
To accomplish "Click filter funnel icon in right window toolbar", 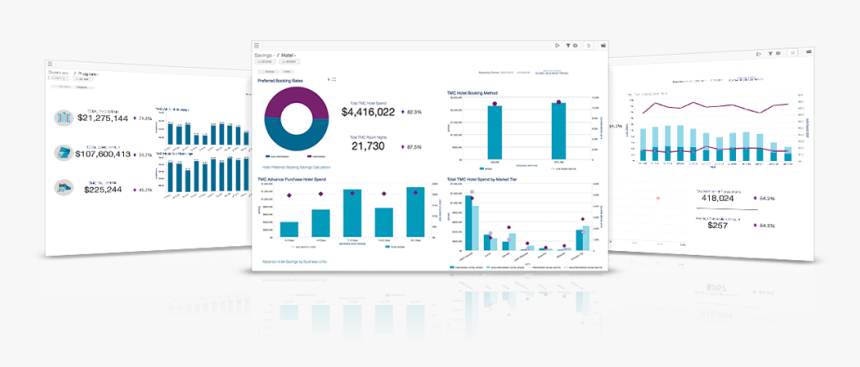I will [x=771, y=54].
